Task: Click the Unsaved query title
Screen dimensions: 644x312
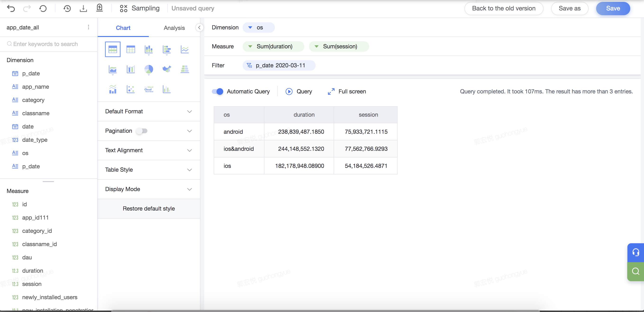Action: pyautogui.click(x=193, y=8)
